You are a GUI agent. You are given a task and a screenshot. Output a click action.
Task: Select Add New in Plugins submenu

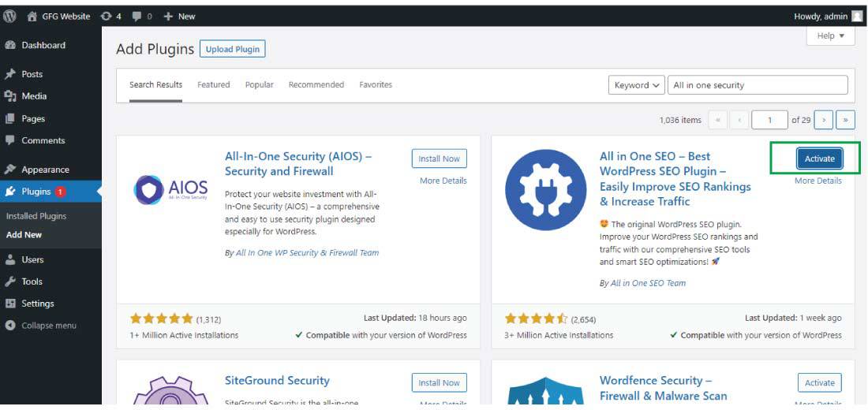pyautogui.click(x=24, y=235)
